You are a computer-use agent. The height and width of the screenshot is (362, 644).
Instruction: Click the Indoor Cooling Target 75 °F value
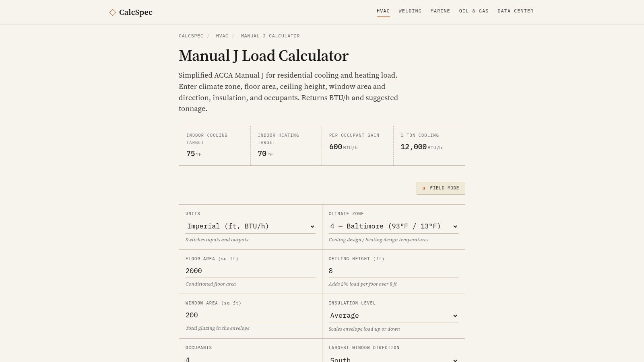click(x=194, y=154)
